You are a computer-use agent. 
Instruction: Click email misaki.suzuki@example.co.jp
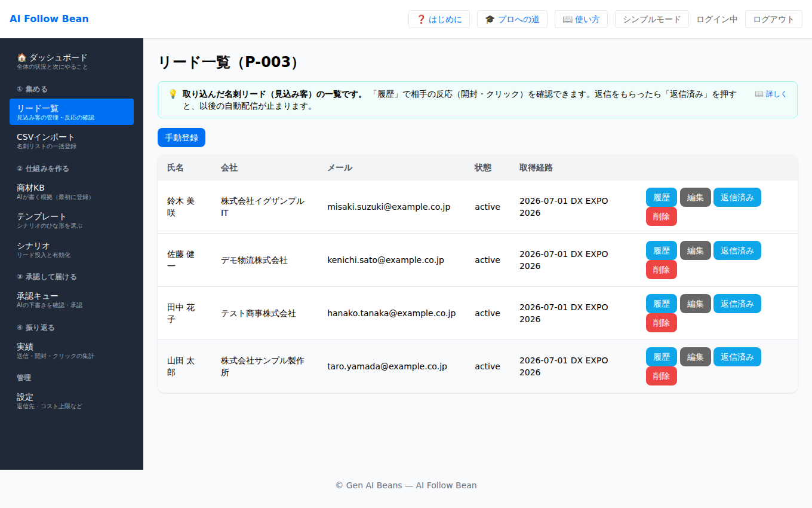[389, 207]
